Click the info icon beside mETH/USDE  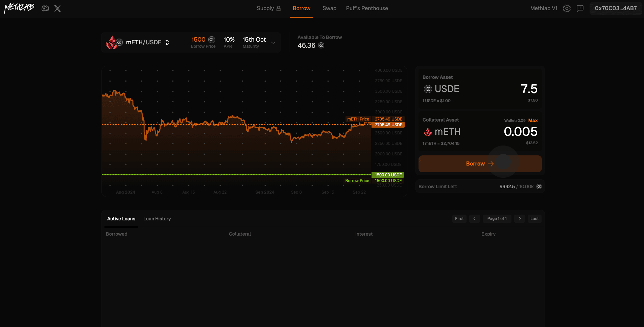click(167, 43)
